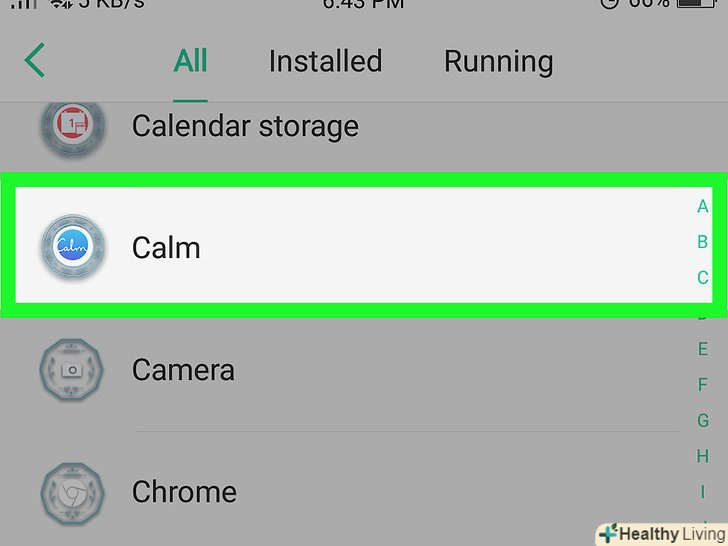
Task: Jump to letter F in index
Action: (x=703, y=385)
